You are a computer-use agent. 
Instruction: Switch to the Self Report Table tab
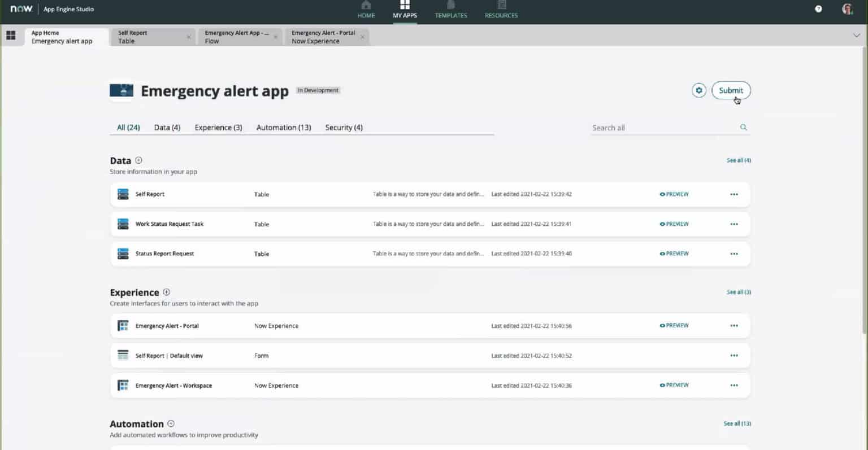pyautogui.click(x=141, y=37)
